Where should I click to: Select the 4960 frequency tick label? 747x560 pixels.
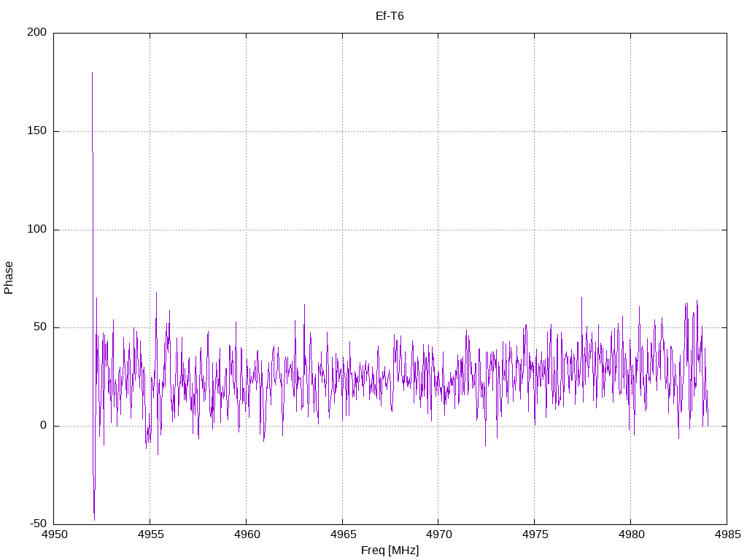click(246, 536)
